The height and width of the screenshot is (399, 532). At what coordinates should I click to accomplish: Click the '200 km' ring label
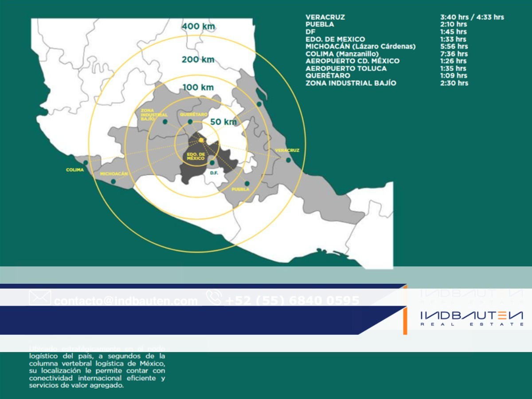pos(198,59)
